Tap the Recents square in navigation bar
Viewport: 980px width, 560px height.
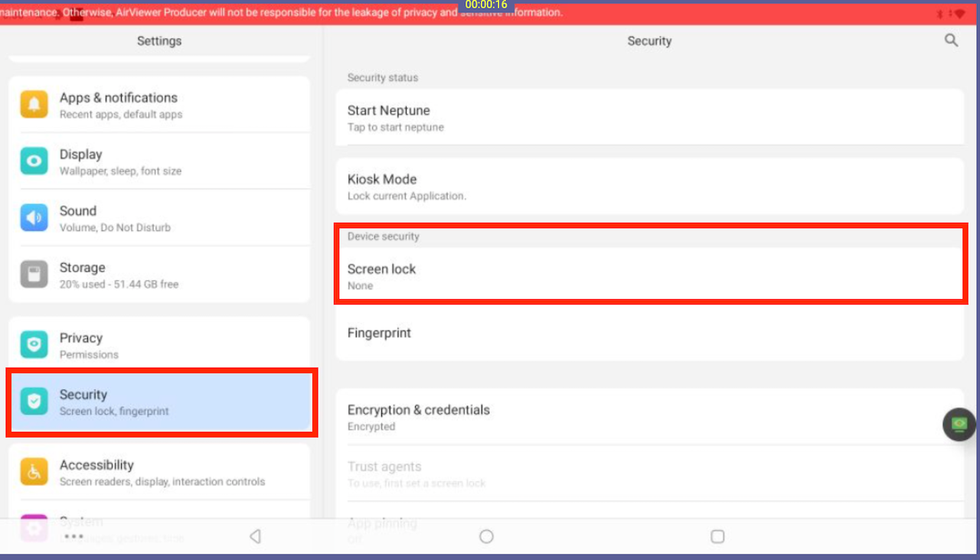tap(717, 537)
